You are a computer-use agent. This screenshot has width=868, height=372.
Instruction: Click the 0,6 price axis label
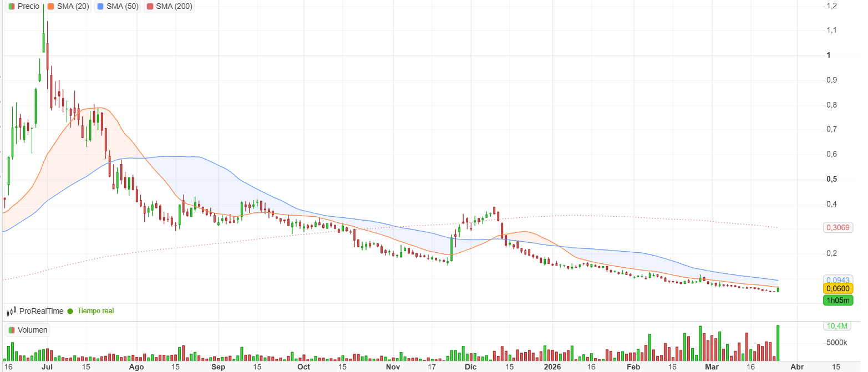(831, 154)
